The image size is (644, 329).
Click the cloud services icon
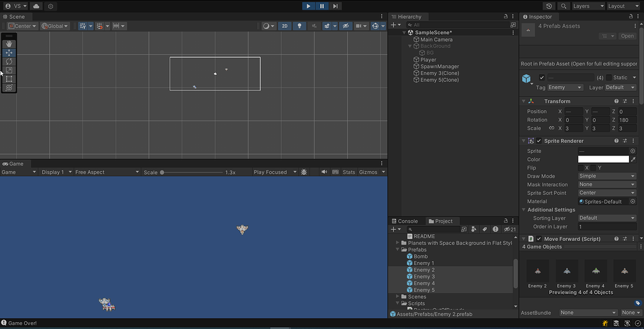point(36,6)
